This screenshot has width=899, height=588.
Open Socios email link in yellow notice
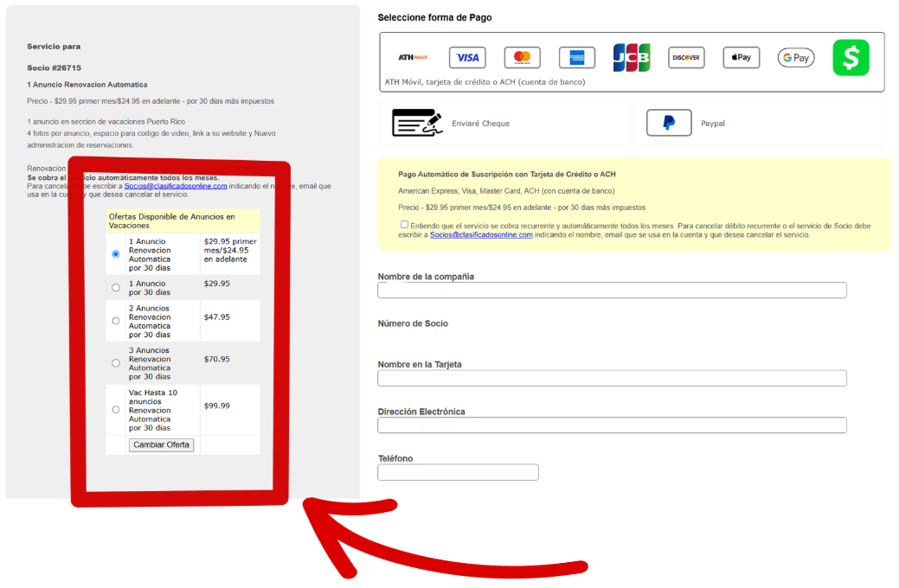(481, 234)
